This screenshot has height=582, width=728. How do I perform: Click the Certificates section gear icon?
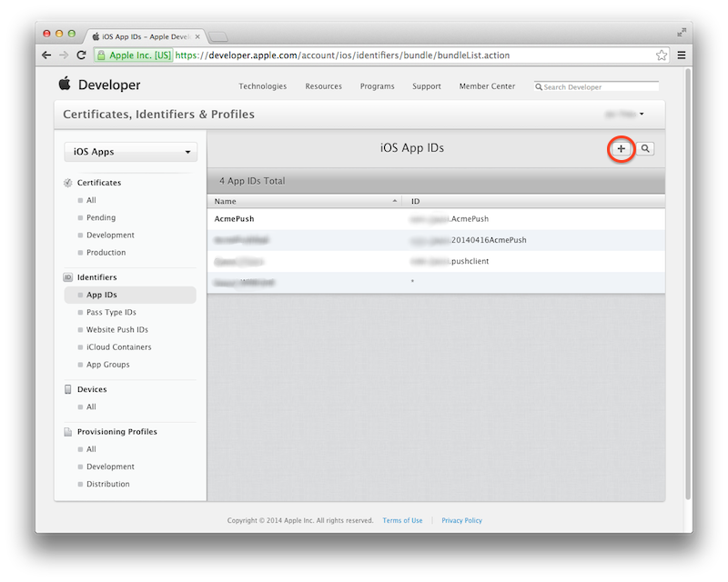tap(67, 183)
